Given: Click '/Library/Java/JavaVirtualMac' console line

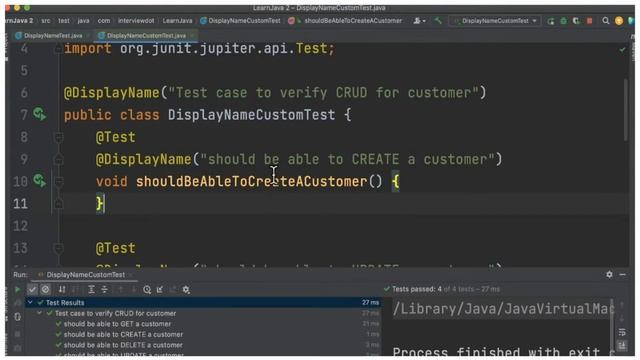Looking at the screenshot, I should coord(503,309).
